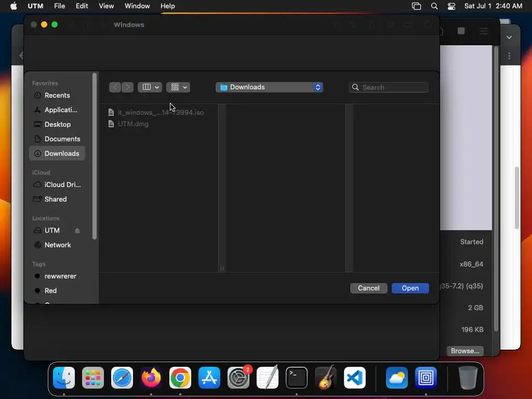Select the Red tag
532x399 pixels.
click(57, 291)
